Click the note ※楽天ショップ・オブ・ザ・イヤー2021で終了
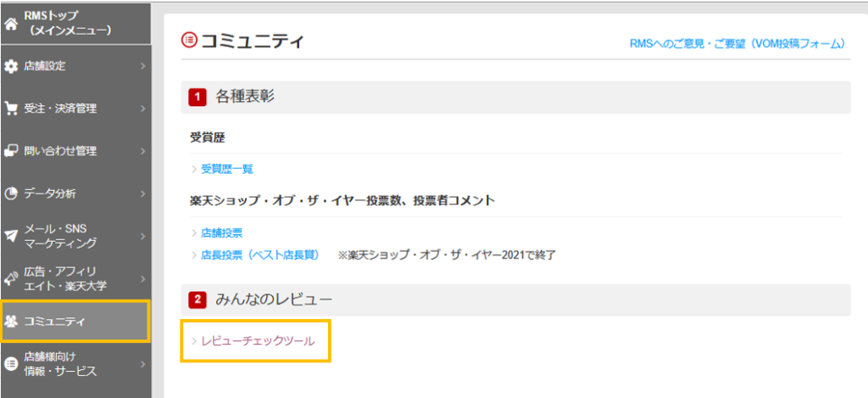The image size is (868, 398). (x=448, y=255)
